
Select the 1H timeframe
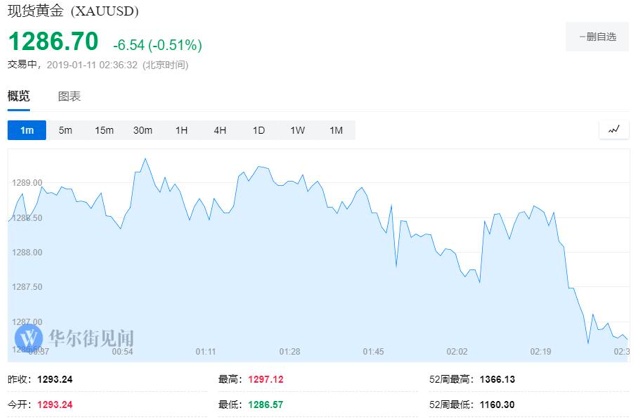181,131
